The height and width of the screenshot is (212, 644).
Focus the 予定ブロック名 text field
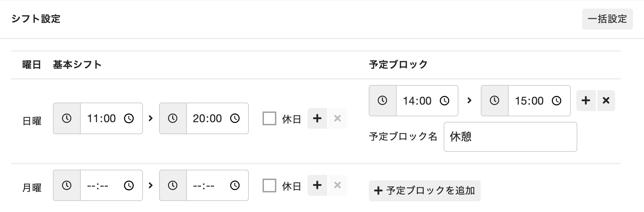(x=510, y=137)
